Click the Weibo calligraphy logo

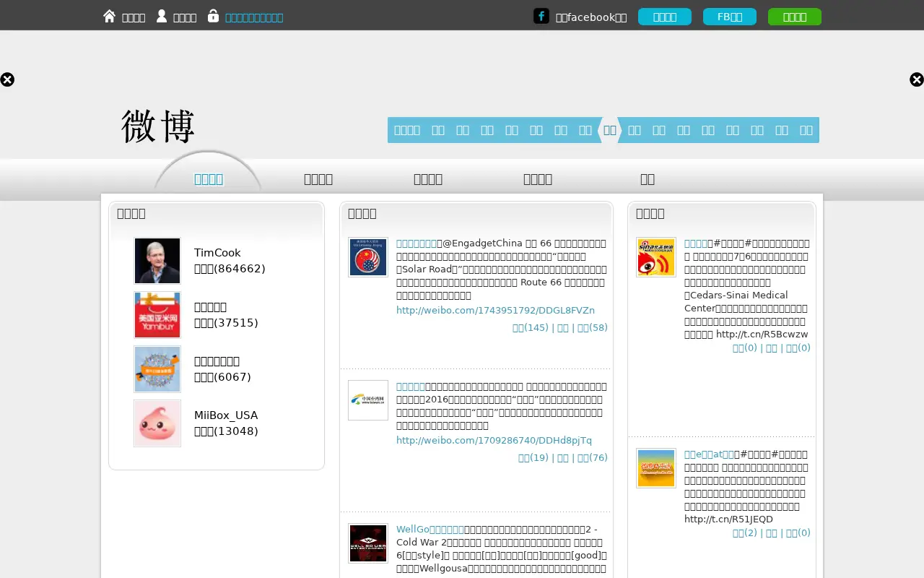(158, 126)
